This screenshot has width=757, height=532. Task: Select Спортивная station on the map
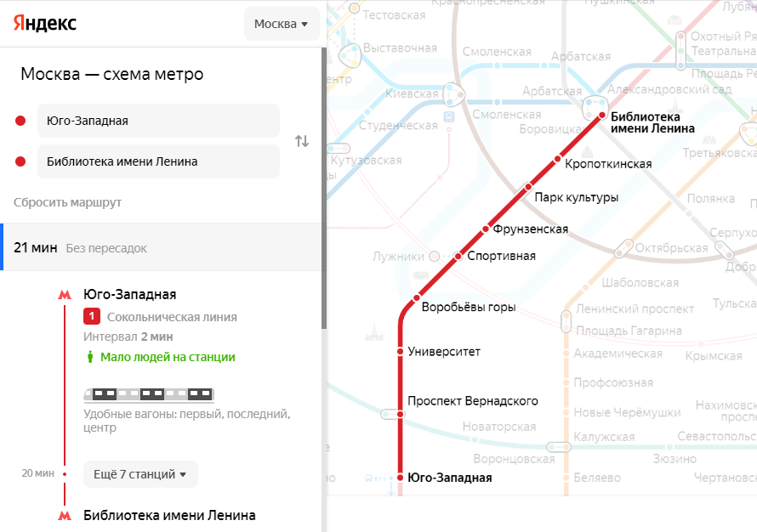coord(458,256)
